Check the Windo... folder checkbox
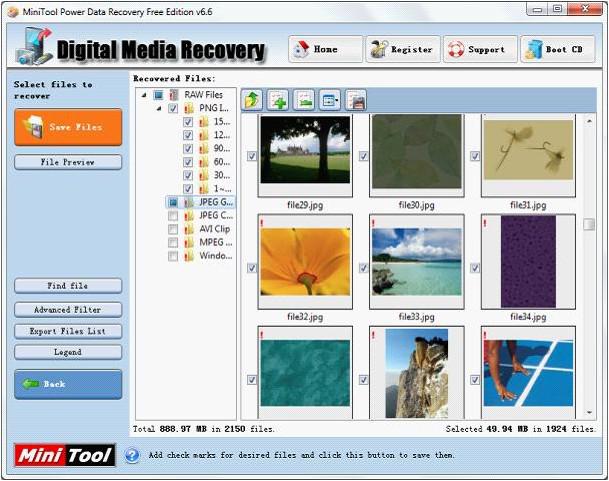This screenshot has width=609, height=481. [x=173, y=256]
